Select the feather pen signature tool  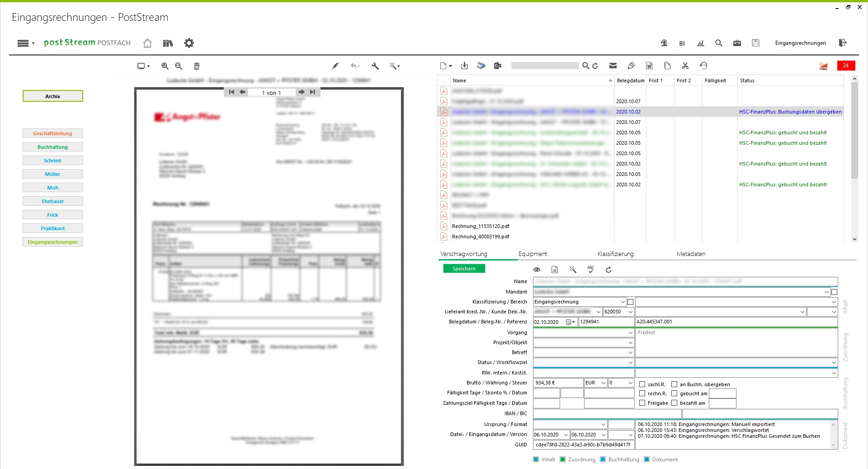click(x=335, y=66)
